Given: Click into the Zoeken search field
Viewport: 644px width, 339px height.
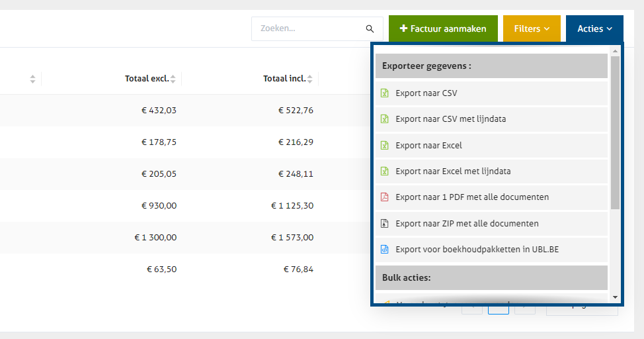Looking at the screenshot, I should click(x=307, y=29).
